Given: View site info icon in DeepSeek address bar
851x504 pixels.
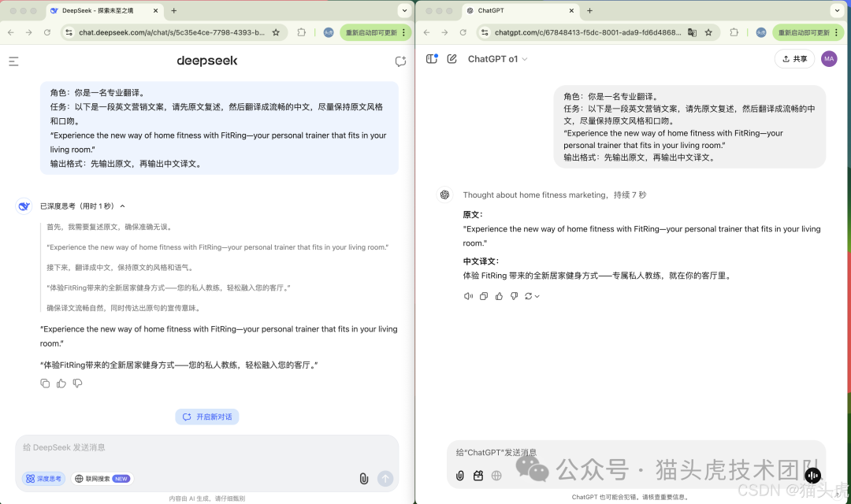Looking at the screenshot, I should coord(69,32).
